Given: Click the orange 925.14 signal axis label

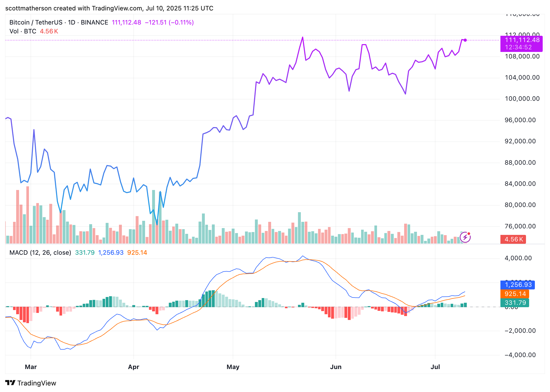Looking at the screenshot, I should (x=515, y=294).
